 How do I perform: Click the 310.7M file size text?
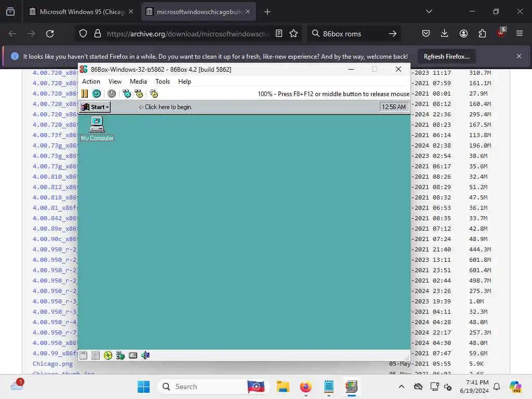(480, 73)
